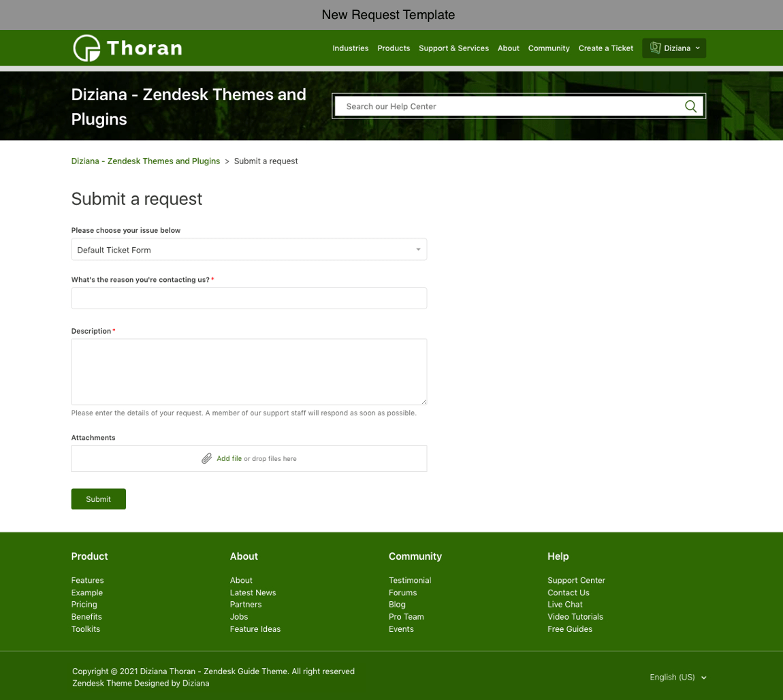The image size is (783, 700).
Task: Click inside the Description text area
Action: tap(249, 372)
